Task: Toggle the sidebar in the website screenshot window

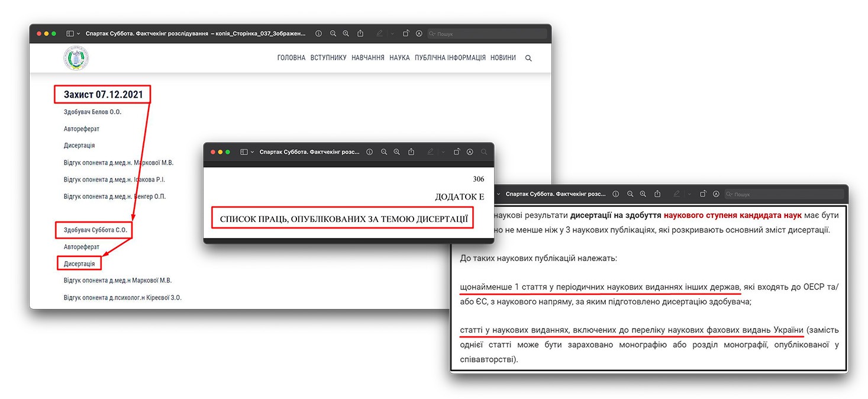Action: (70, 34)
